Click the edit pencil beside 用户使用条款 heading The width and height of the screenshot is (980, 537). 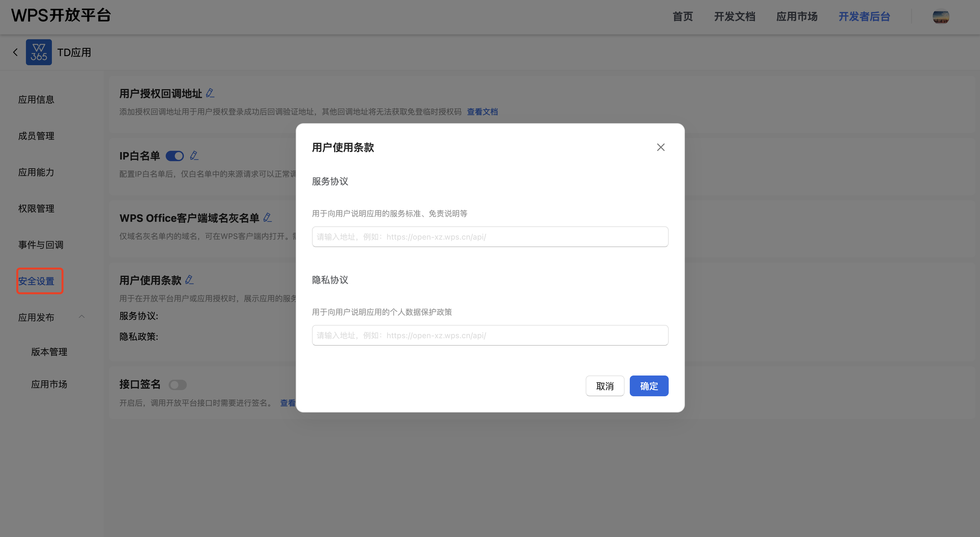(189, 280)
